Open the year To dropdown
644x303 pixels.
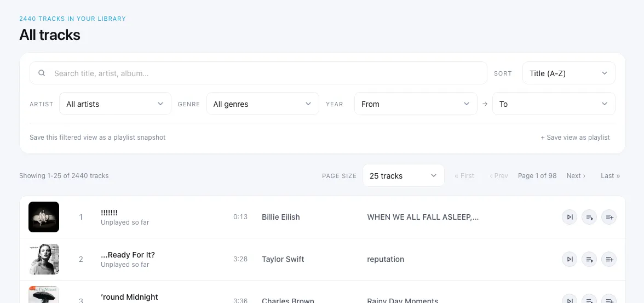pos(554,104)
